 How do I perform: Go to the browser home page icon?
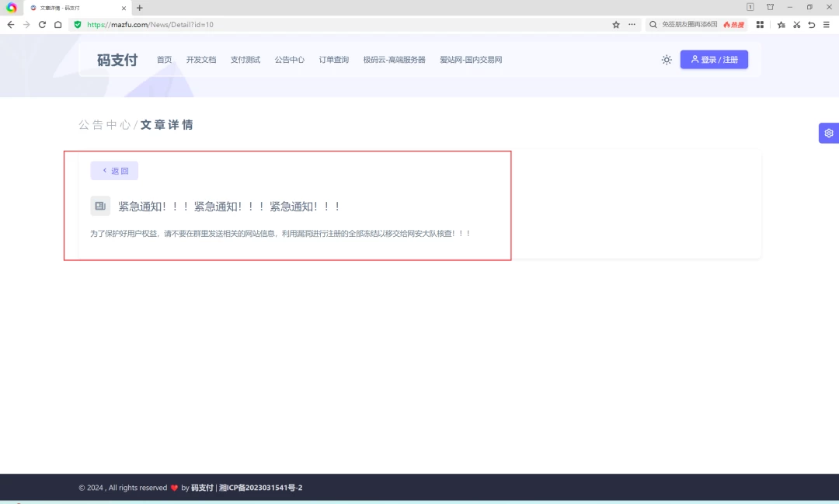[58, 25]
